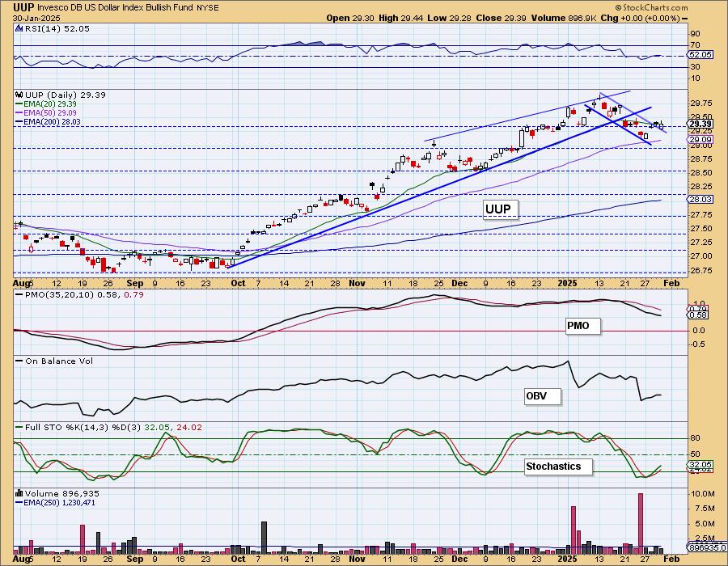
Task: Click the 0.0 level on PMO axis
Action: click(699, 331)
